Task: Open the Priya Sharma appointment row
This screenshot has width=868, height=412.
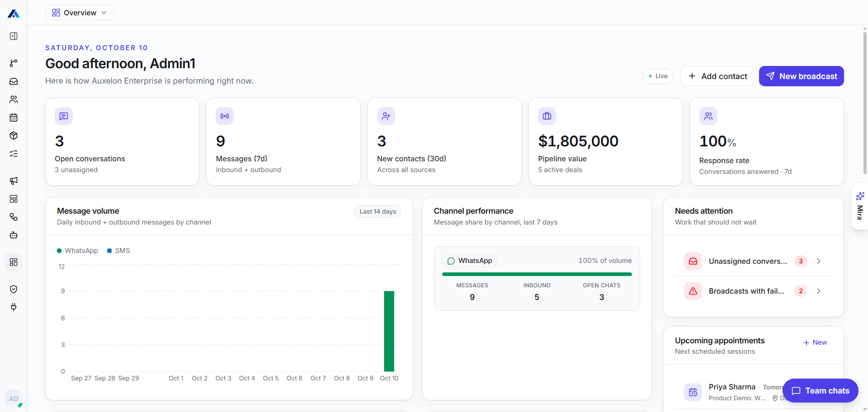Action: point(754,392)
